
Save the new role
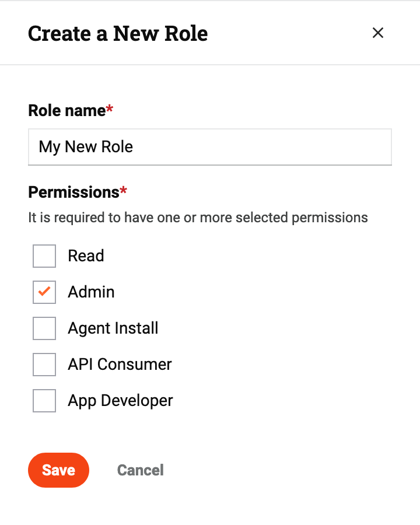[x=58, y=470]
